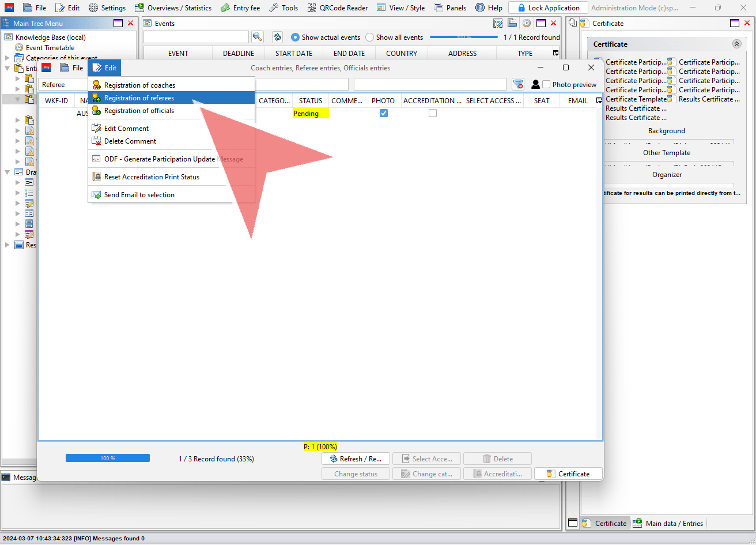Click the Events refresh icon
The image size is (756, 545).
pos(277,37)
